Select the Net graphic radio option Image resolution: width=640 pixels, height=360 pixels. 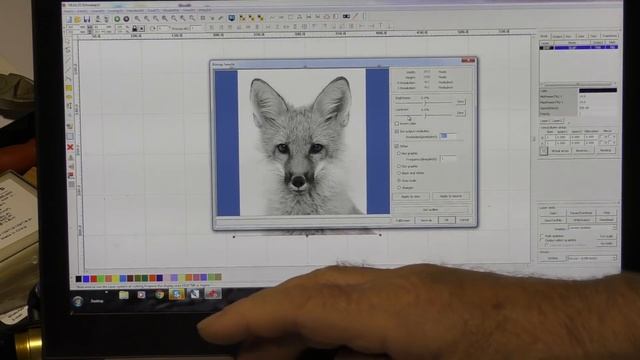pyautogui.click(x=399, y=153)
